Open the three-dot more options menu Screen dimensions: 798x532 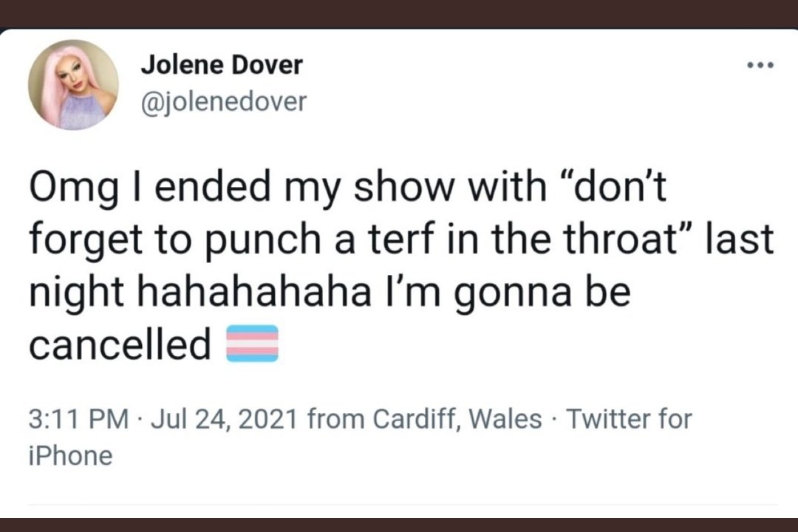(760, 66)
